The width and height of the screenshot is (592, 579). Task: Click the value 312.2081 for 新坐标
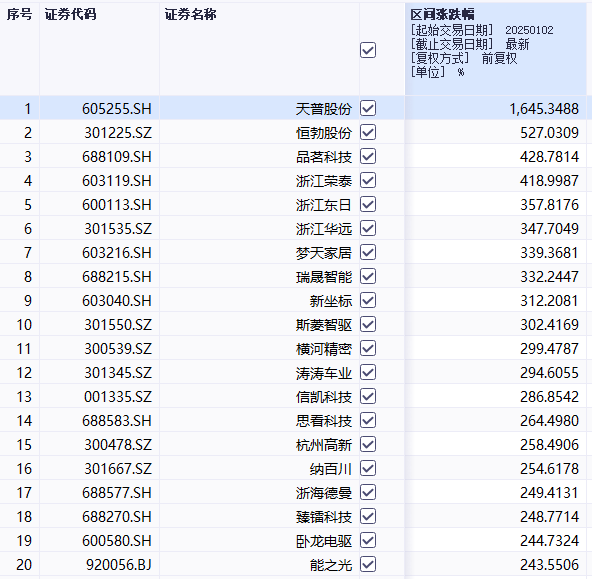point(549,301)
